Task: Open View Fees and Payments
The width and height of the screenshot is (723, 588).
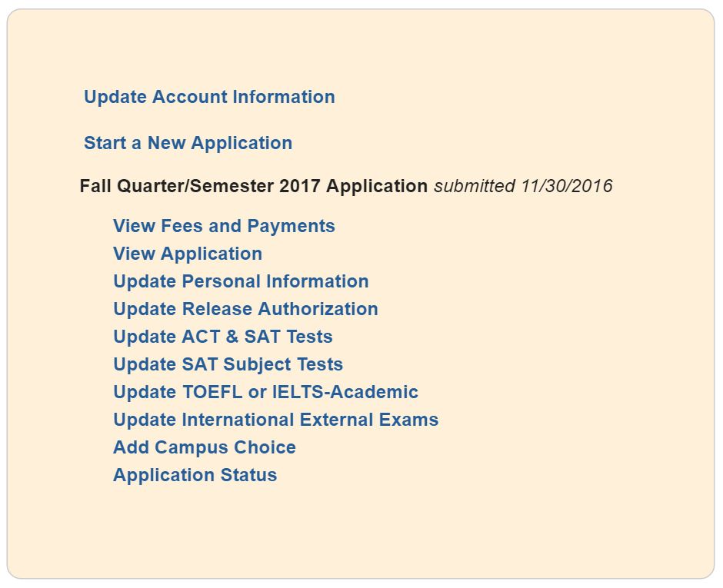Action: (224, 226)
